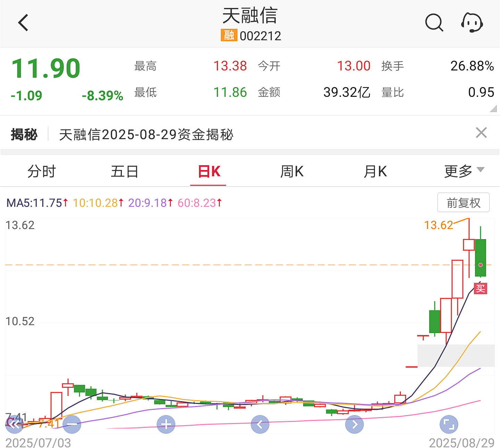Move the chart right with the arrow button

pyautogui.click(x=355, y=424)
